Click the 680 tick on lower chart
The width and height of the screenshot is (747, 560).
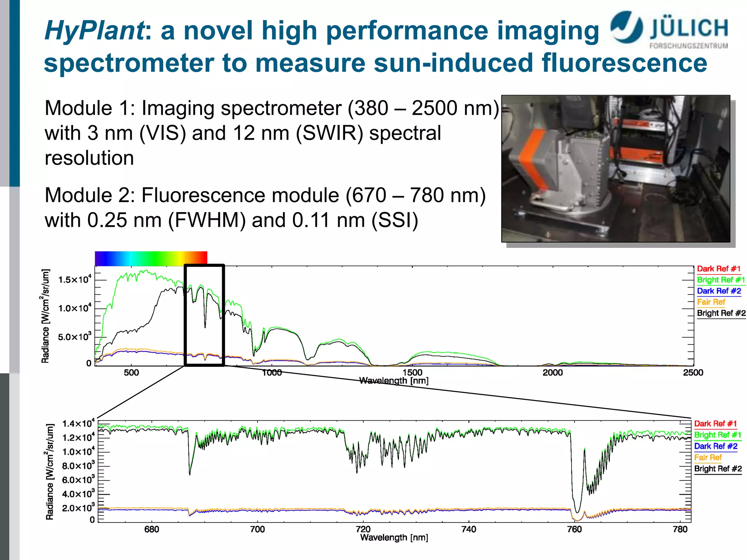click(152, 529)
